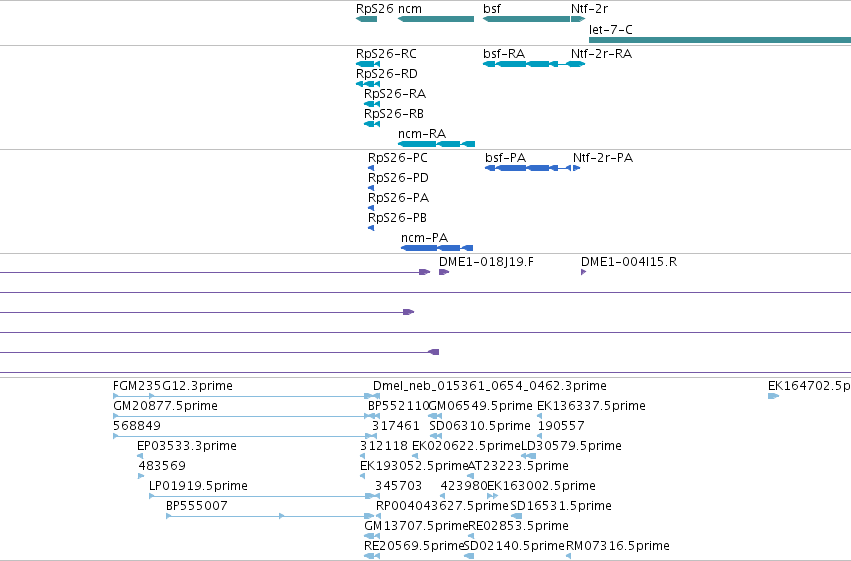The height and width of the screenshot is (561, 851).
Task: Select the RpS26-RA transcript label
Action: pos(395,94)
